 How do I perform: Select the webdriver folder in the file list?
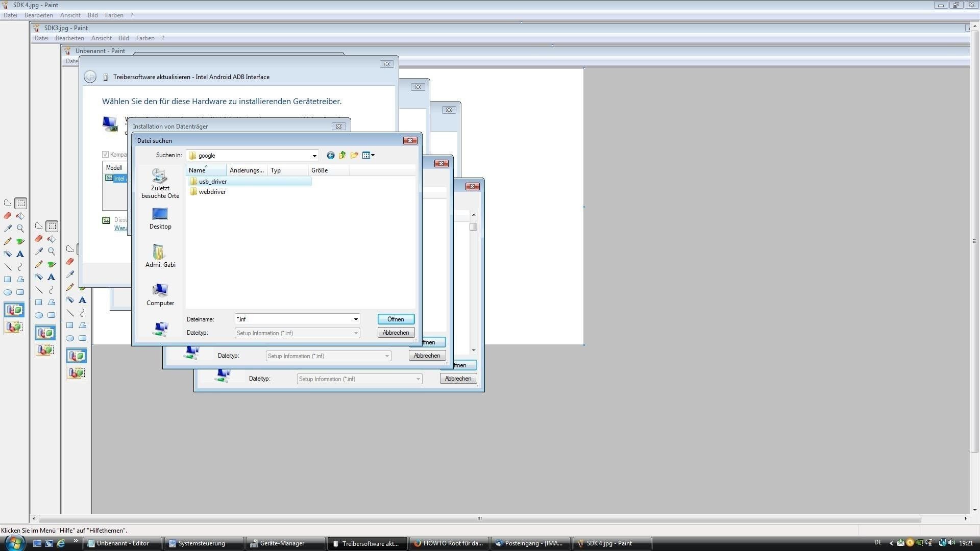tap(207, 192)
